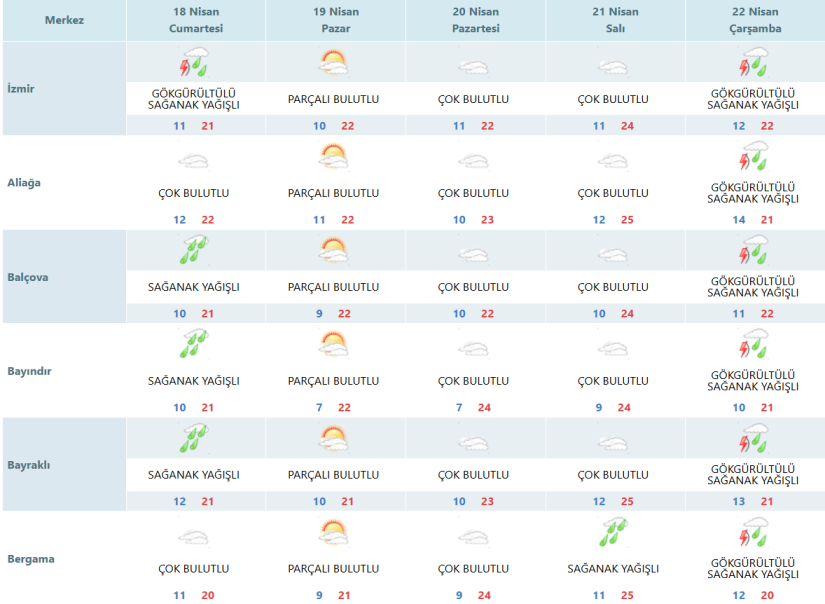Click Balçova shower rain icon for 18 Nisan

click(194, 251)
